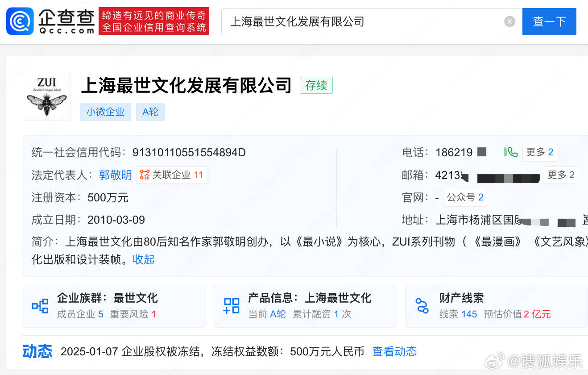588x375 pixels.
Task: Click the founding date 2010-03-09
Action: coord(116,220)
